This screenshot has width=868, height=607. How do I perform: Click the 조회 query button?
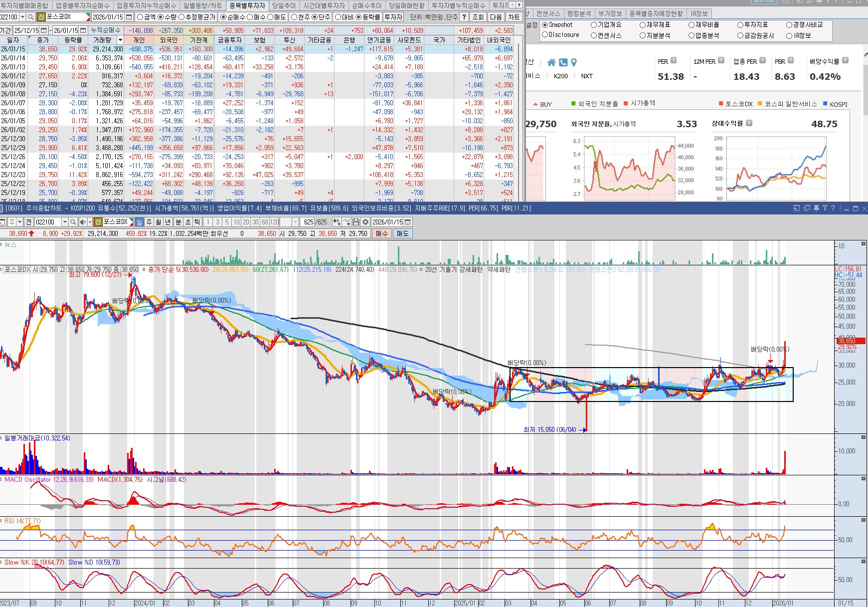[478, 17]
